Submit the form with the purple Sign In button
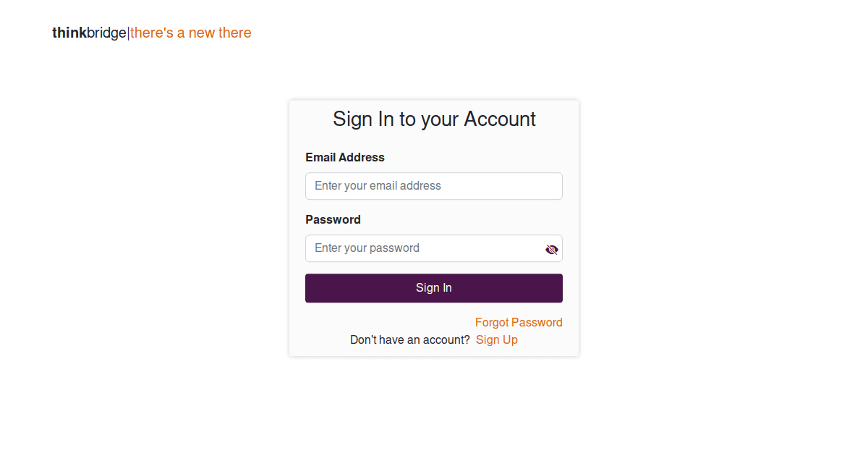 [433, 288]
